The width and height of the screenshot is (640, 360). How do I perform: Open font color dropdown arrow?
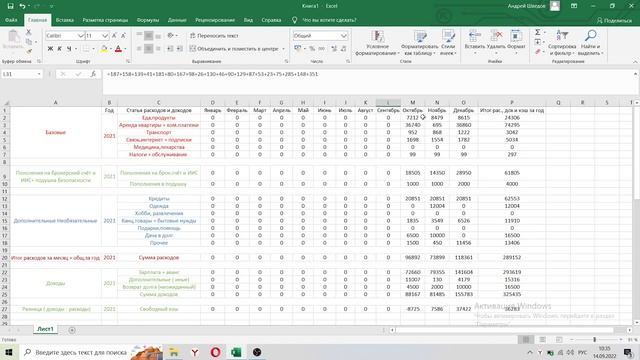pyautogui.click(x=125, y=49)
